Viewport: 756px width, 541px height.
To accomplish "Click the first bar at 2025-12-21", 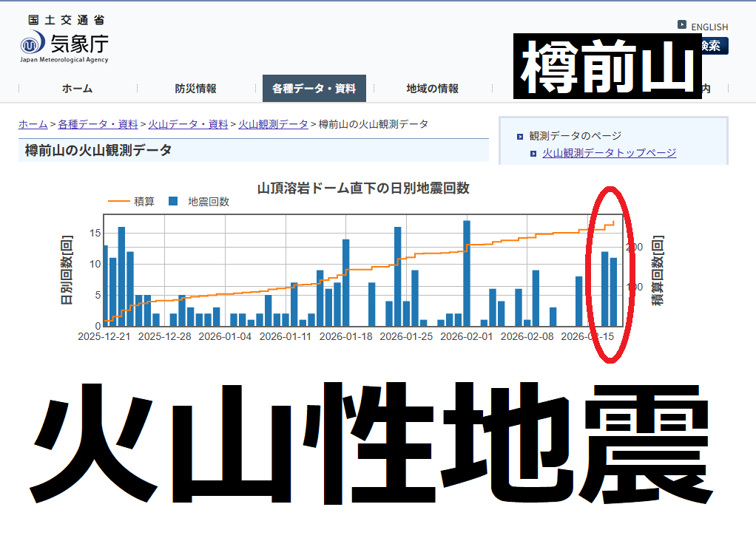I will tap(105, 285).
